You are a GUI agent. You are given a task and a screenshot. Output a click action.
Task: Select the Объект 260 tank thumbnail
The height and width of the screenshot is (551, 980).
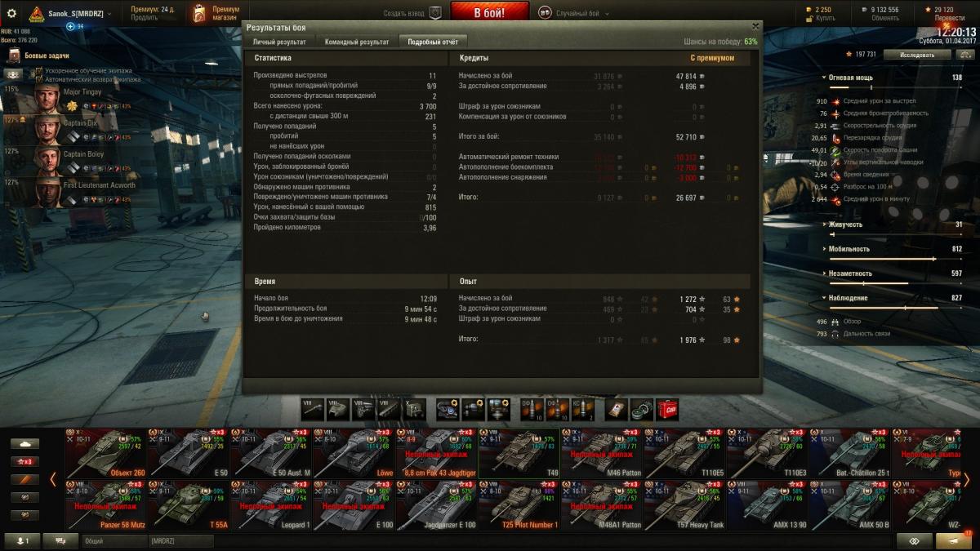(106, 453)
